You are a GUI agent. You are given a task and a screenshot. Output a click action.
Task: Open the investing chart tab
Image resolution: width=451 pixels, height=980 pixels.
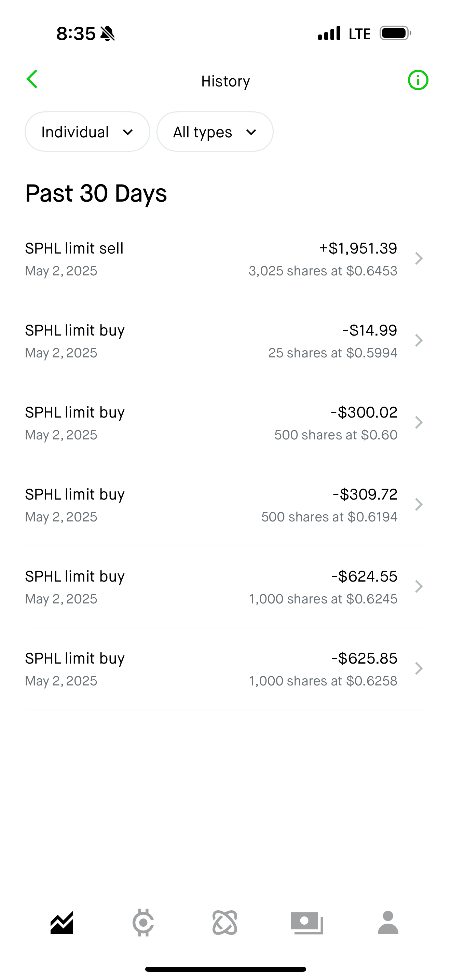pos(62,923)
